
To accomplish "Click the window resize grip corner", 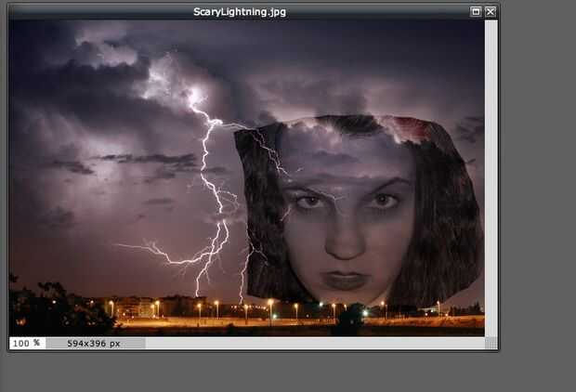I will click(491, 344).
